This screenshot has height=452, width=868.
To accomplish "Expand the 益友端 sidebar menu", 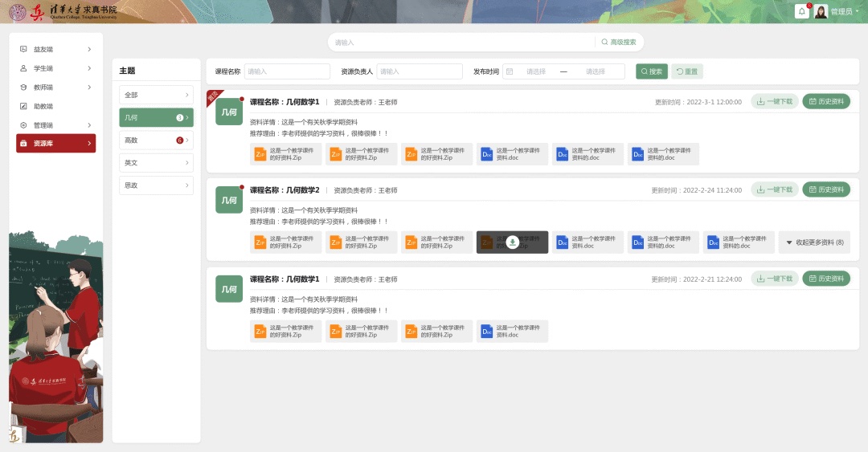I will (55, 49).
